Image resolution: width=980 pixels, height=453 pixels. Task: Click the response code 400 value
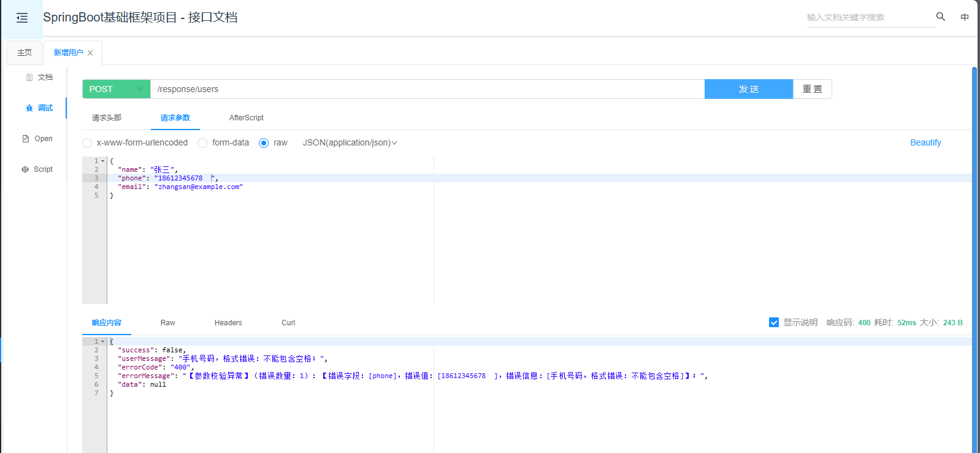tap(864, 323)
